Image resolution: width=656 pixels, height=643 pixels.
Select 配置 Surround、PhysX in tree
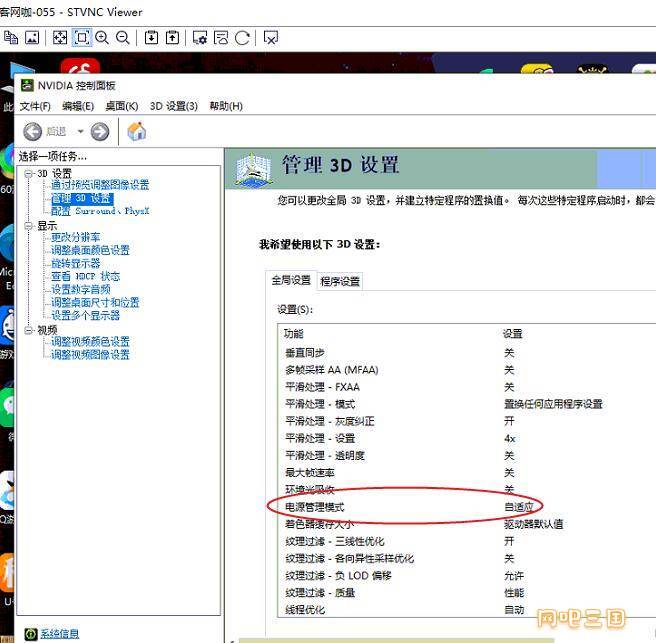point(100,211)
